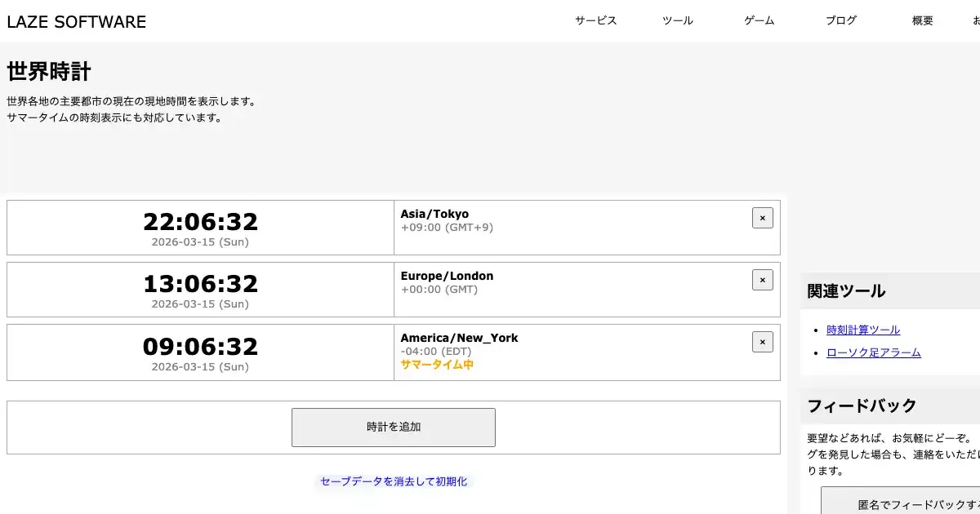Click the Tokyo time 22:06:32

pos(200,222)
